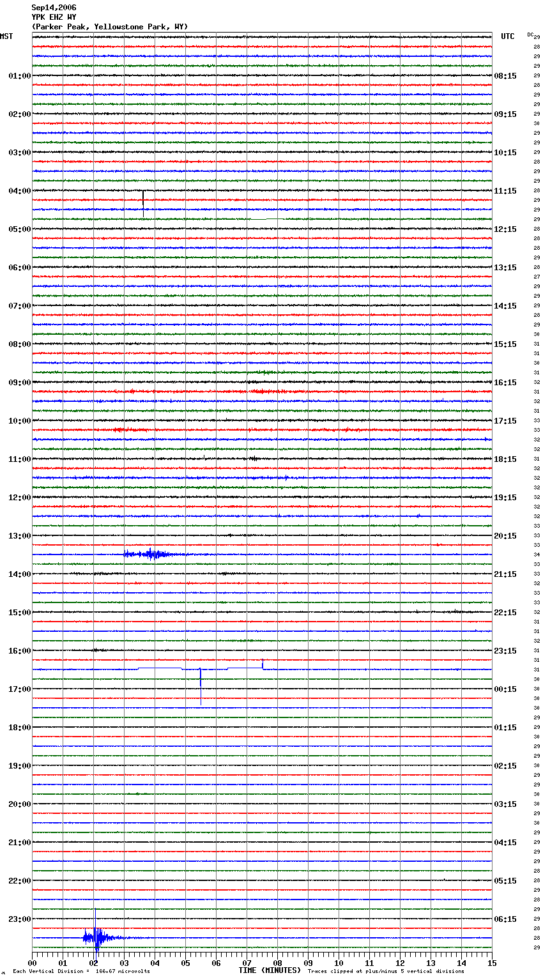Select the station code 'YPK EHZ WY'
This screenshot has width=543, height=980.
pyautogui.click(x=54, y=17)
